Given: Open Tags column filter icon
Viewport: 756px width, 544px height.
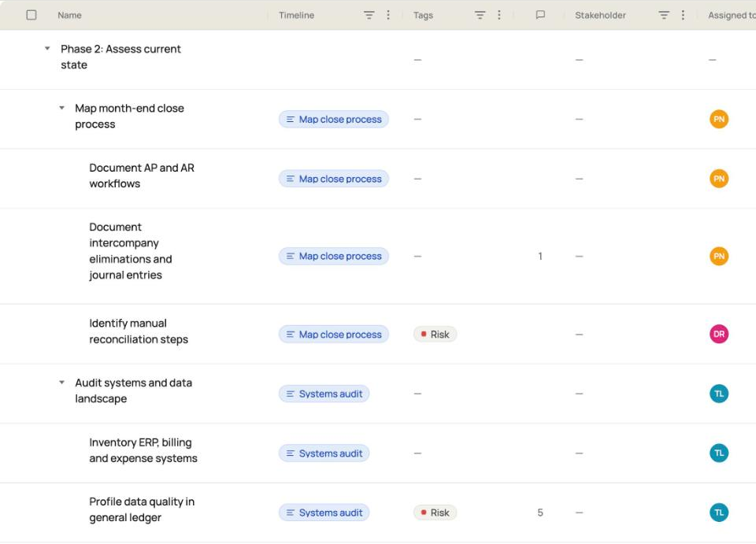Looking at the screenshot, I should 480,15.
